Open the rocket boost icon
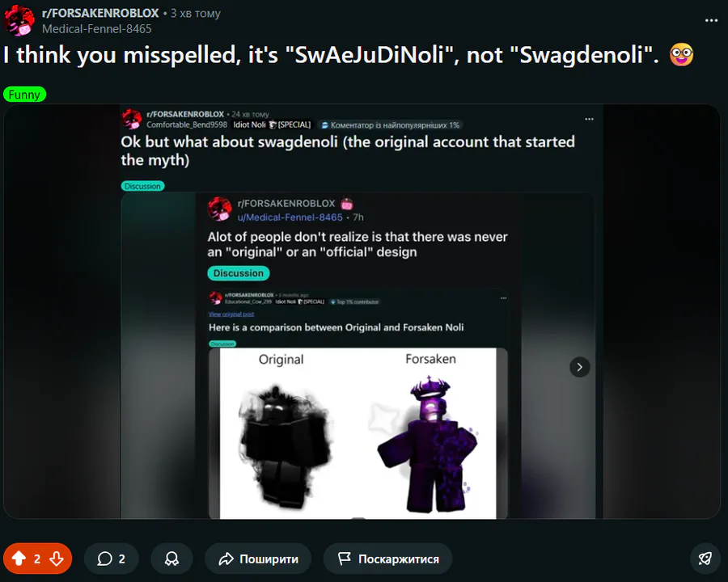 coord(705,559)
